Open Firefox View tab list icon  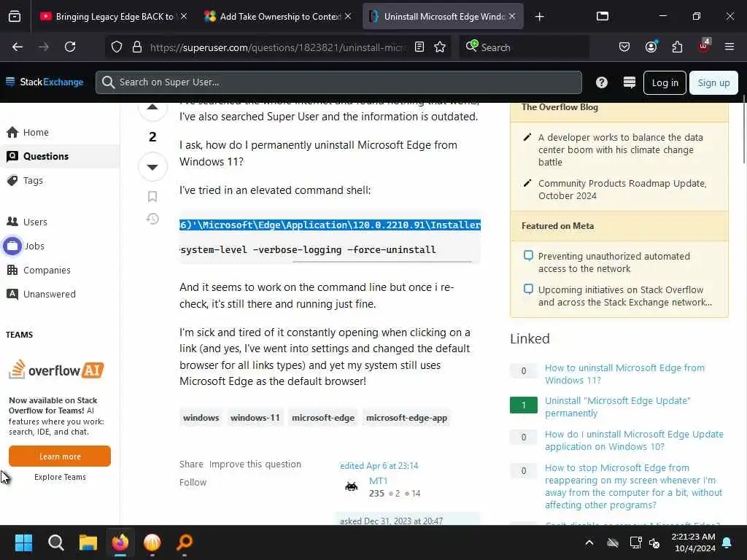(15, 16)
